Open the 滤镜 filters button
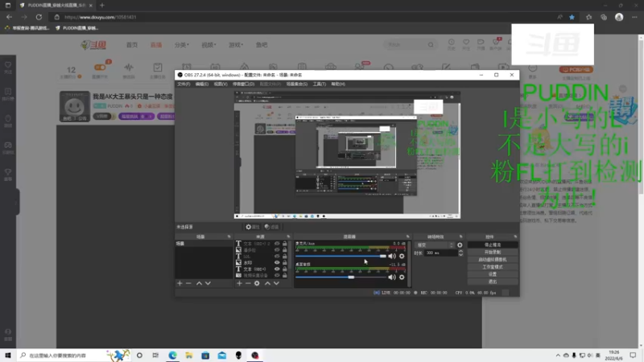 271,227
